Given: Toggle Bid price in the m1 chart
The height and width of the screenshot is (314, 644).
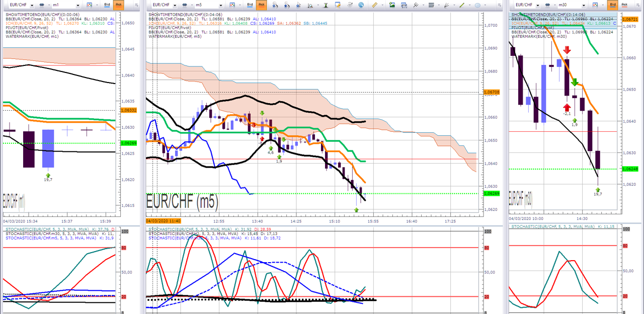Looking at the screenshot, I should coord(107,5).
